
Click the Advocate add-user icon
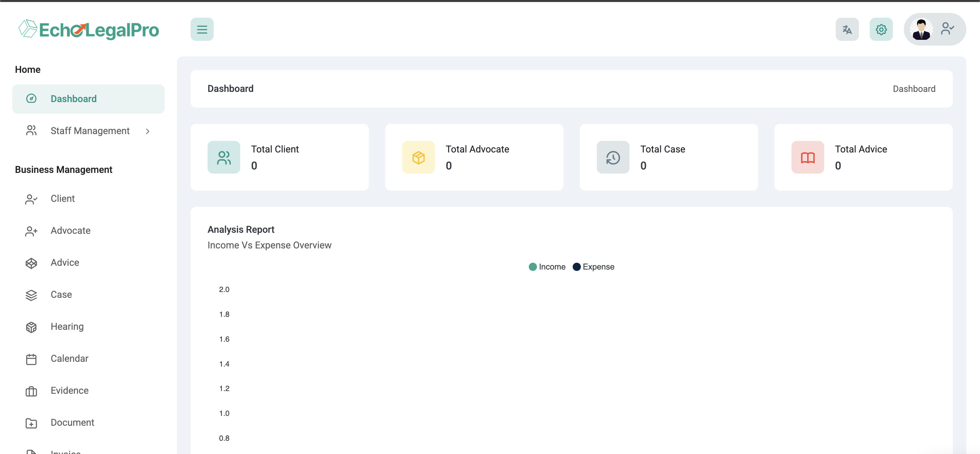[31, 231]
